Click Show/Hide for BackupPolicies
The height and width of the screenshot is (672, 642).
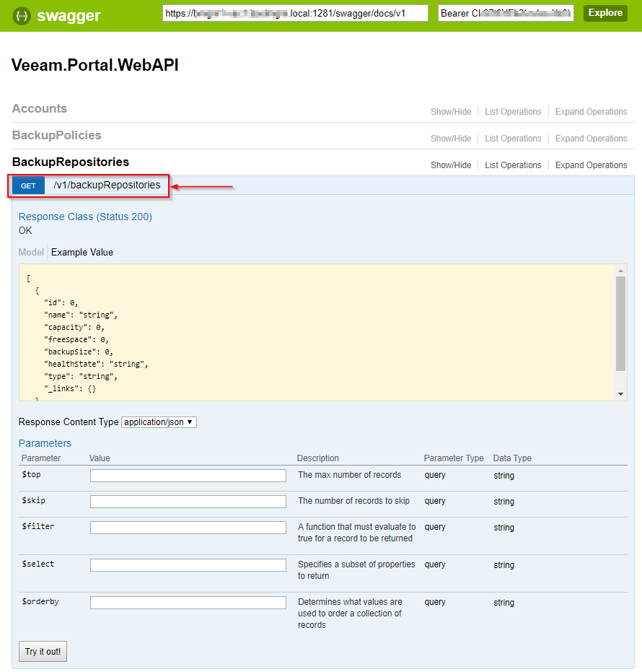point(451,139)
